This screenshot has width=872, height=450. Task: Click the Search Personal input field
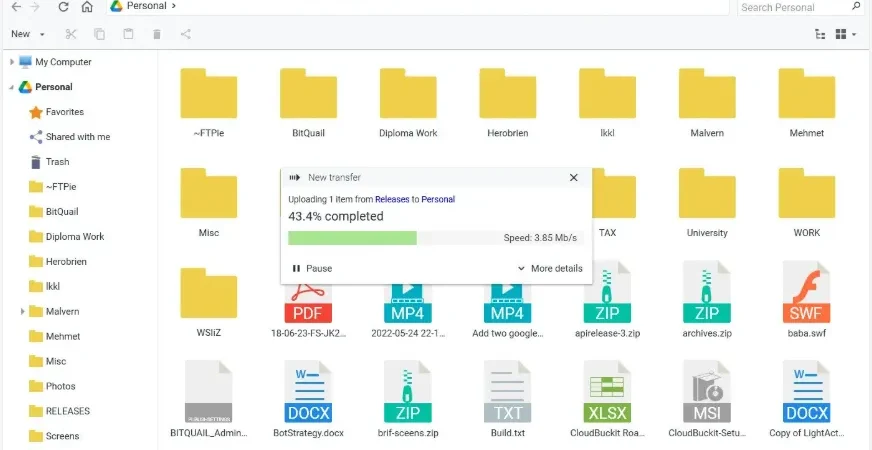coord(794,7)
